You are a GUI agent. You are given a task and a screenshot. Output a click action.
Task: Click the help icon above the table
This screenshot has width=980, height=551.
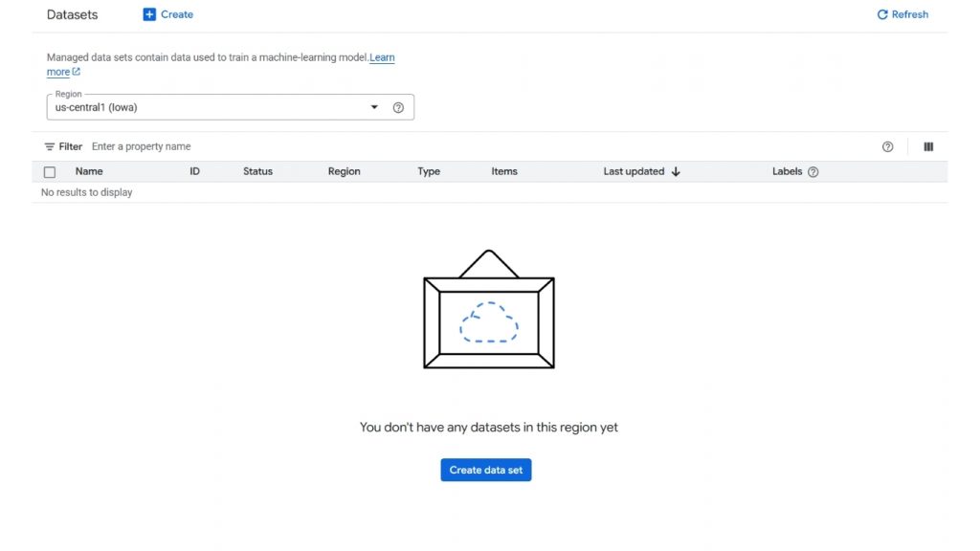(887, 146)
